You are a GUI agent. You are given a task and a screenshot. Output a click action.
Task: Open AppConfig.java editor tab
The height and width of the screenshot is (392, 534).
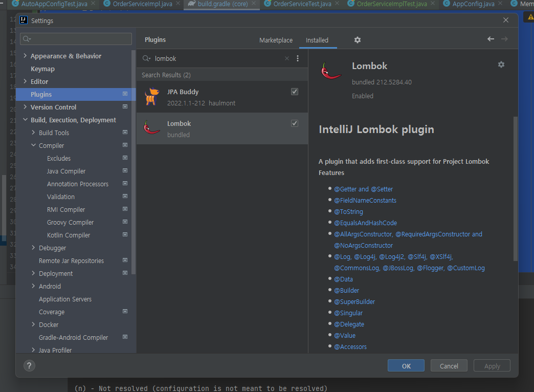point(473,4)
